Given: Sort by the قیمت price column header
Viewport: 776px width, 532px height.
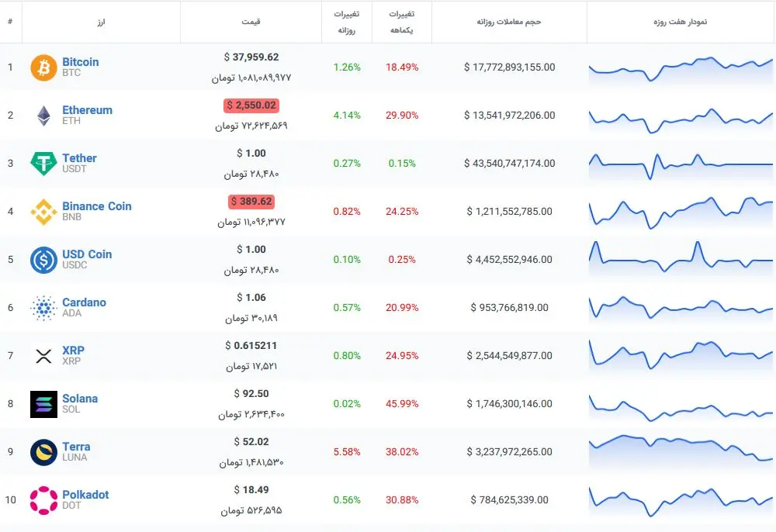Looking at the screenshot, I should 251,22.
